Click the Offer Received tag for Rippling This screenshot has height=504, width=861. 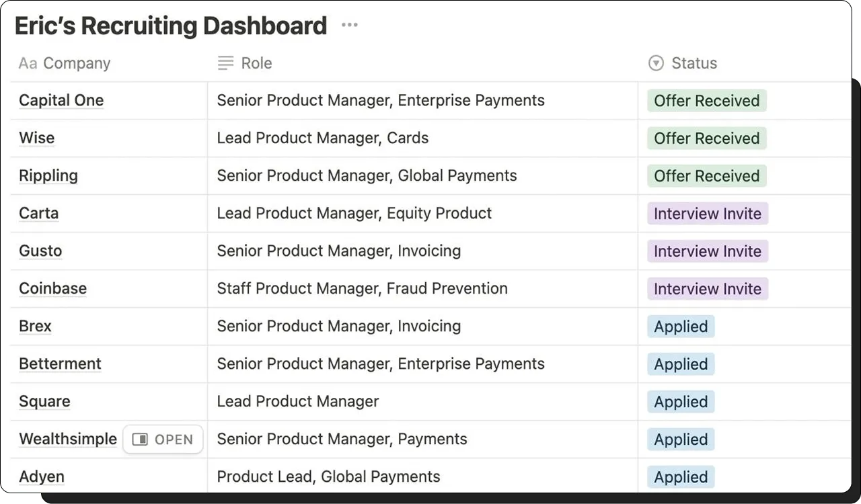707,176
